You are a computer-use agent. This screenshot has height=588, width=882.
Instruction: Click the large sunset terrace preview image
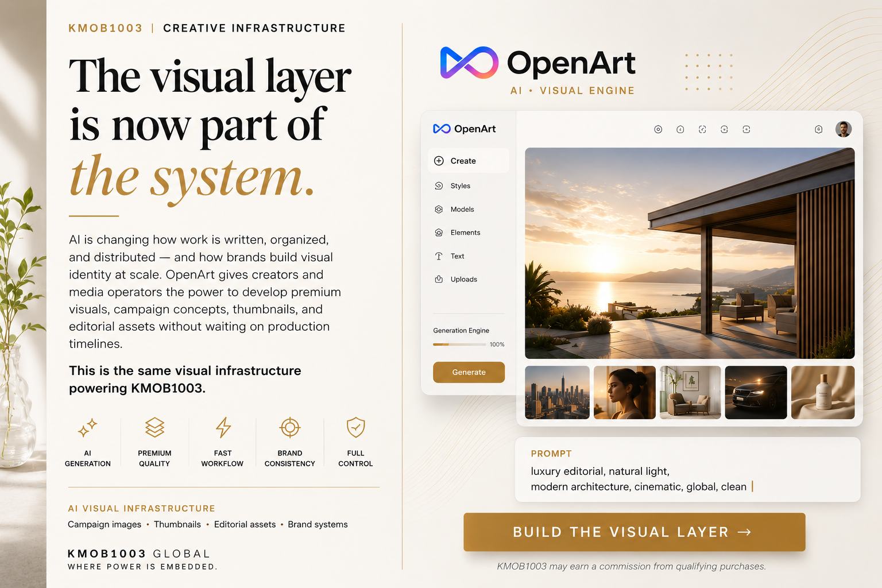coord(690,253)
